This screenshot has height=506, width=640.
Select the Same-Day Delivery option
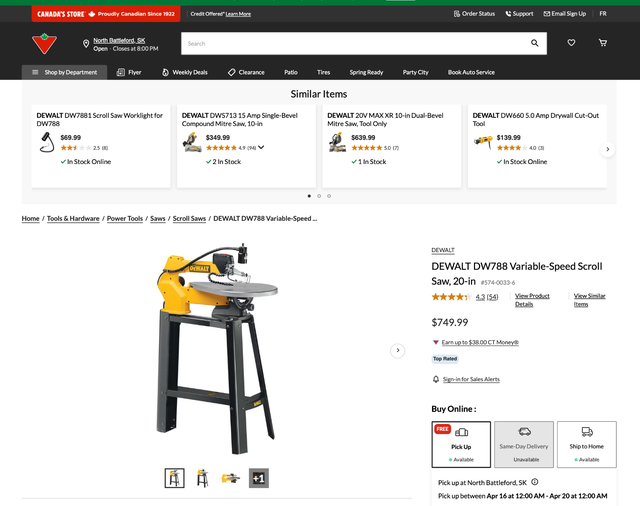point(524,444)
